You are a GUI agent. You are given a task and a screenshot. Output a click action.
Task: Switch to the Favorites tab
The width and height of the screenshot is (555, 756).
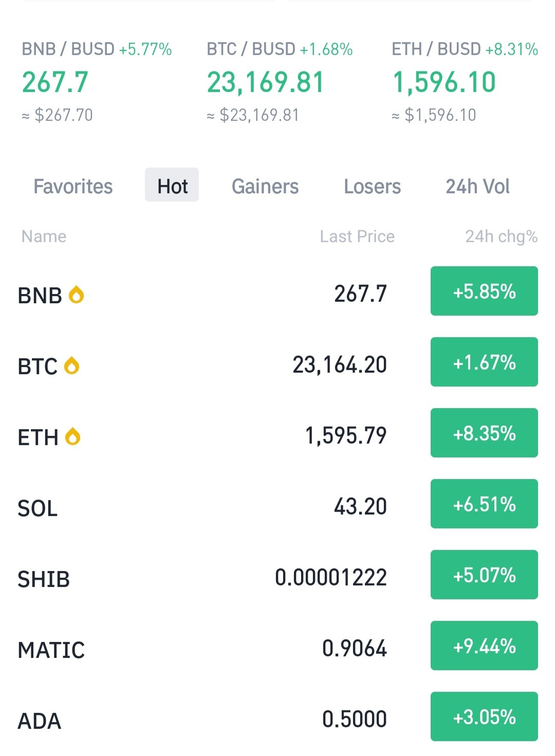pos(73,187)
